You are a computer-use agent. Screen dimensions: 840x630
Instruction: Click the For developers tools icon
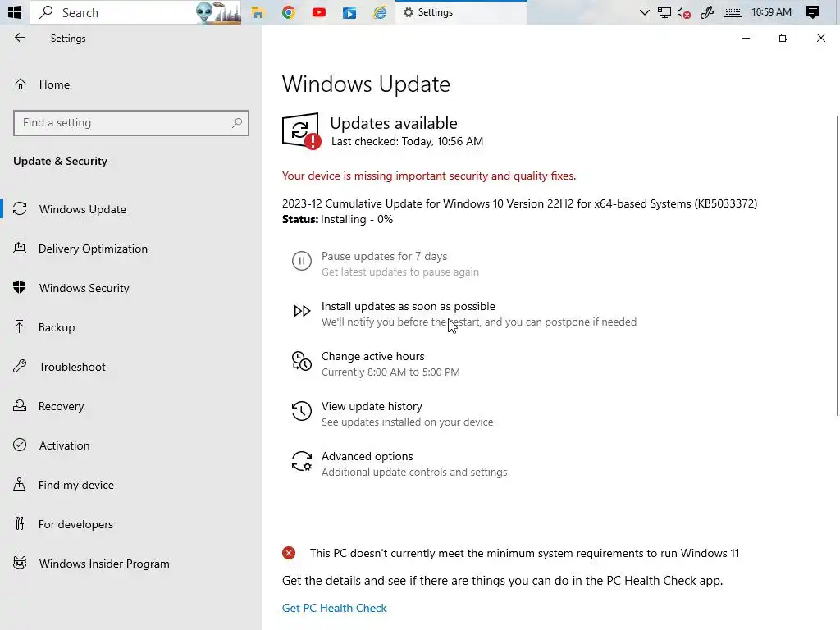click(x=20, y=524)
